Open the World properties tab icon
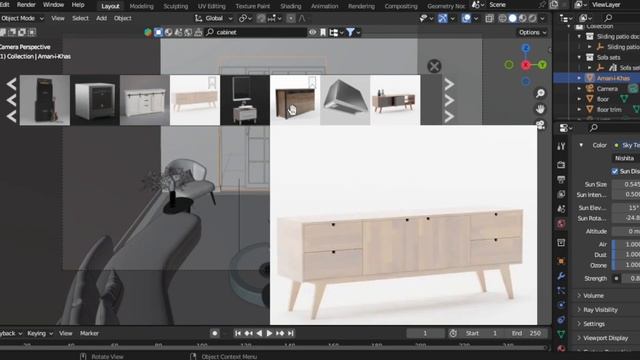Viewport: 640px width, 360px height. (x=561, y=224)
